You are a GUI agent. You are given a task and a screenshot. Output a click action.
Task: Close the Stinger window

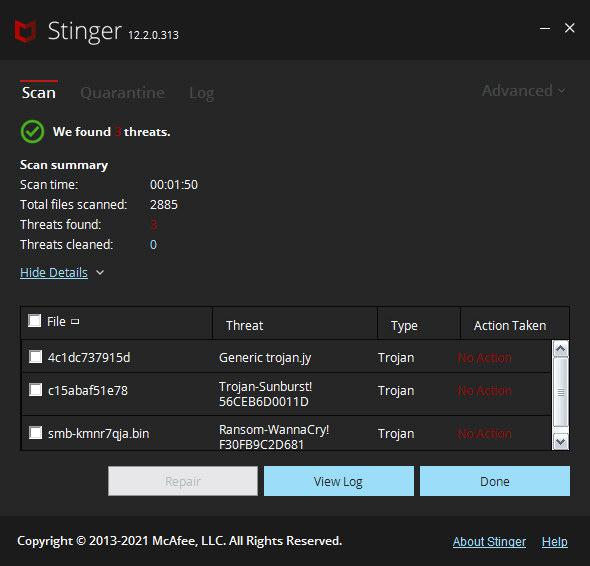[x=570, y=28]
